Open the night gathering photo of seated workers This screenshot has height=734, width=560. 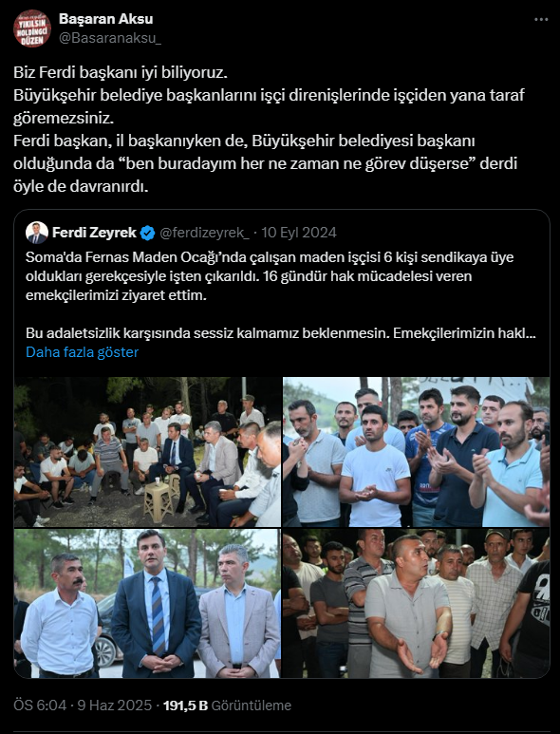click(147, 452)
